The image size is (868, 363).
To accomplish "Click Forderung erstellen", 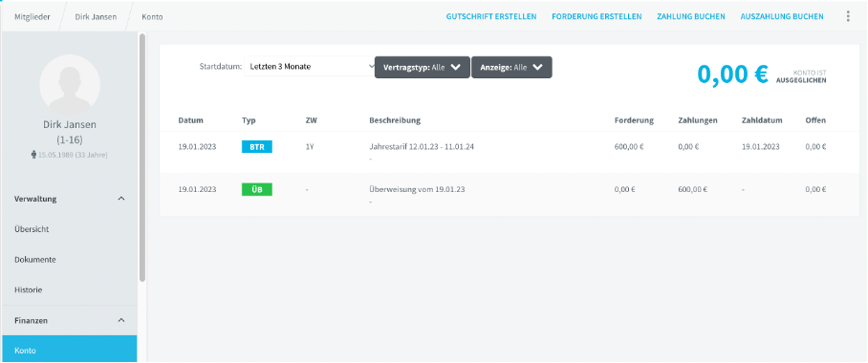I will [x=597, y=16].
